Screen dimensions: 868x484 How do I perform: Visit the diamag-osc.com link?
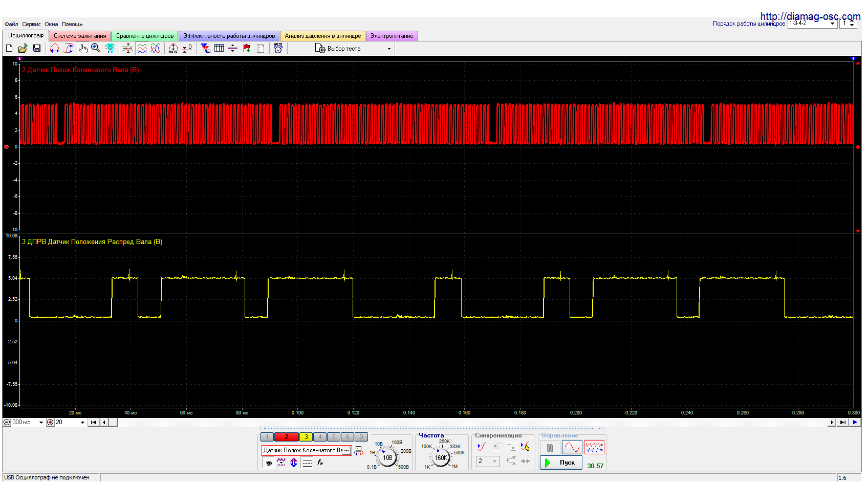[x=810, y=16]
